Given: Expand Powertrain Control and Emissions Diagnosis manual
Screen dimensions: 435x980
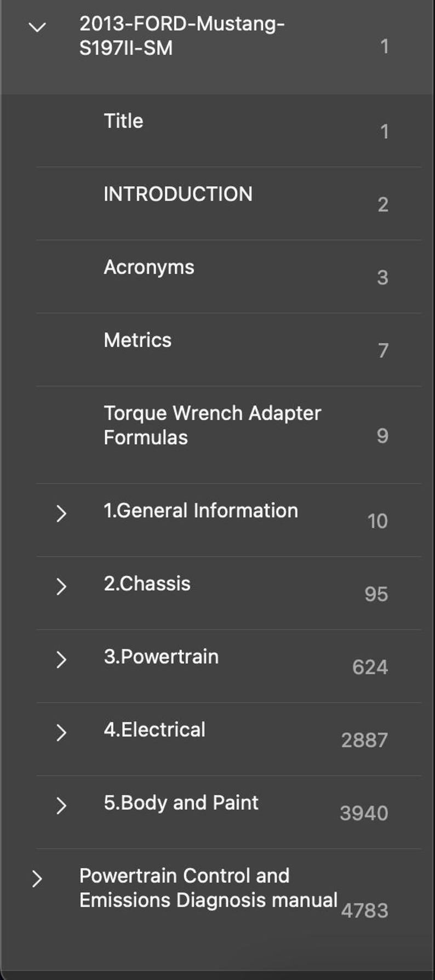Looking at the screenshot, I should point(37,879).
